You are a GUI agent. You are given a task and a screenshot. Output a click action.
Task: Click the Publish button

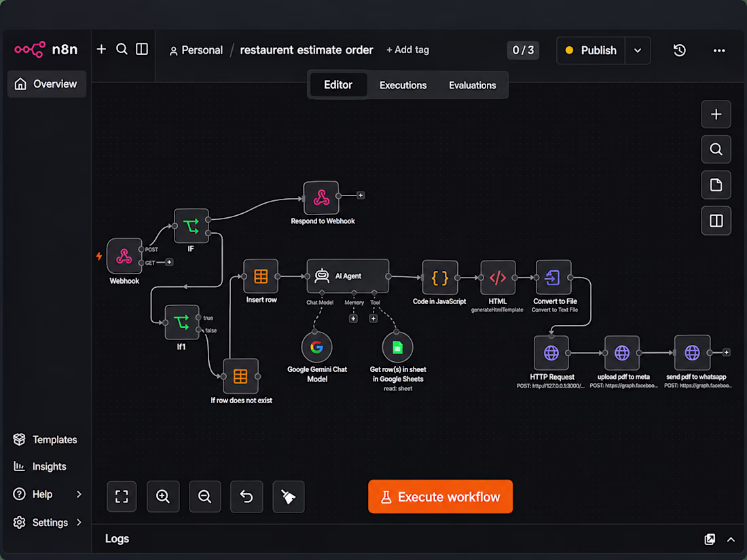[591, 50]
